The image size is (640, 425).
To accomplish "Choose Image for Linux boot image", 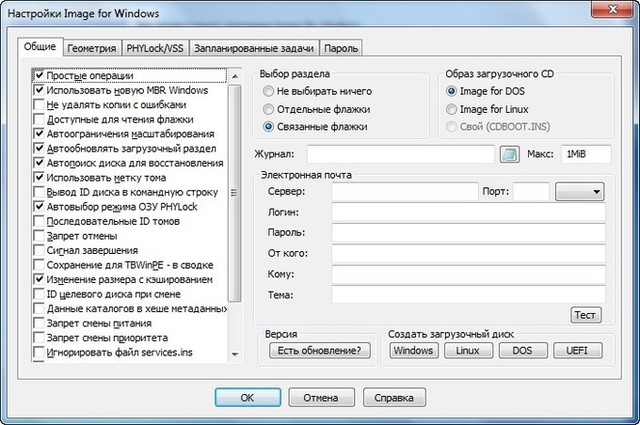I will pyautogui.click(x=451, y=109).
